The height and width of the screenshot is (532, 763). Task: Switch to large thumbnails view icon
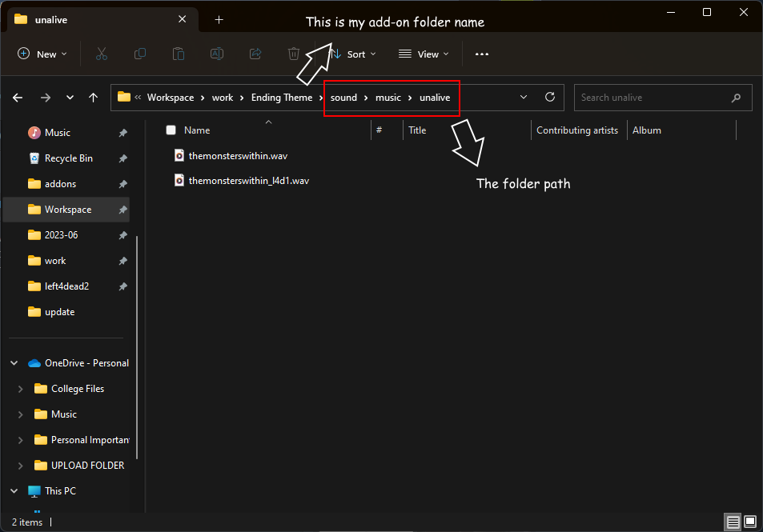pos(750,522)
